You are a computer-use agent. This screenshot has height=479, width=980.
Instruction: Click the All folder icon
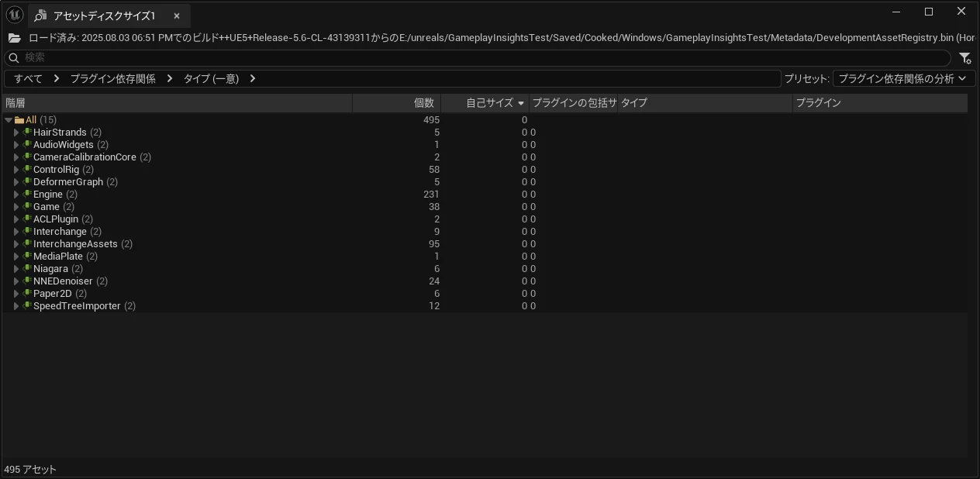pyautogui.click(x=19, y=120)
